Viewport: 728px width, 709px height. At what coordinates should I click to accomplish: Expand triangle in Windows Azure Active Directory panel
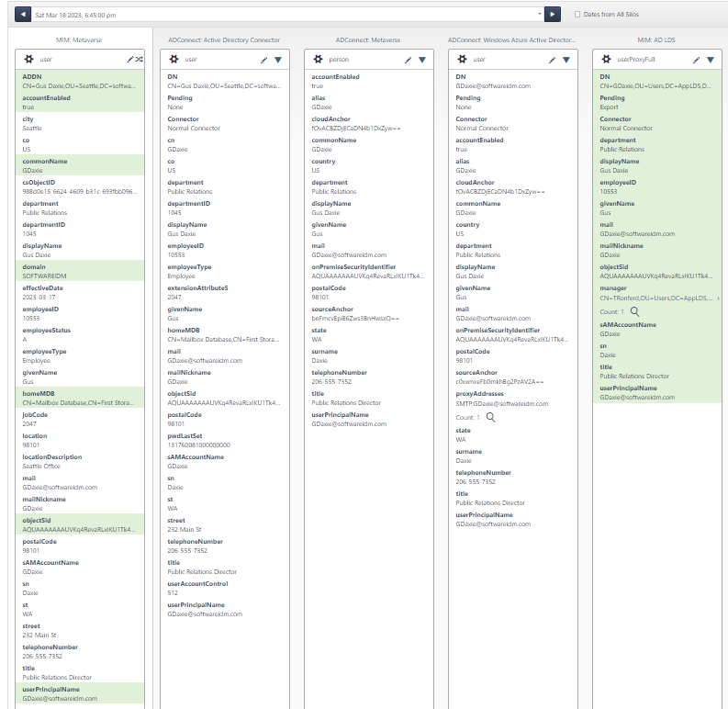566,60
